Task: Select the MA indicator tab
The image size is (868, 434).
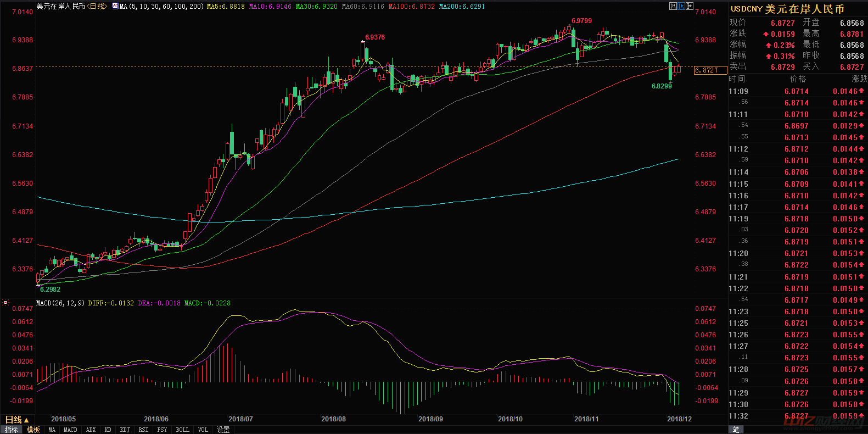Action: [x=52, y=430]
